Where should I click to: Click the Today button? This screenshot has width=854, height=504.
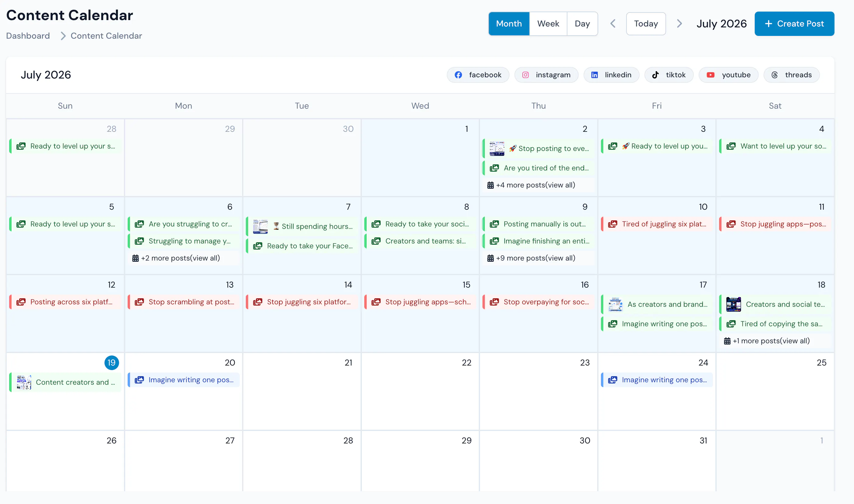[x=646, y=23]
